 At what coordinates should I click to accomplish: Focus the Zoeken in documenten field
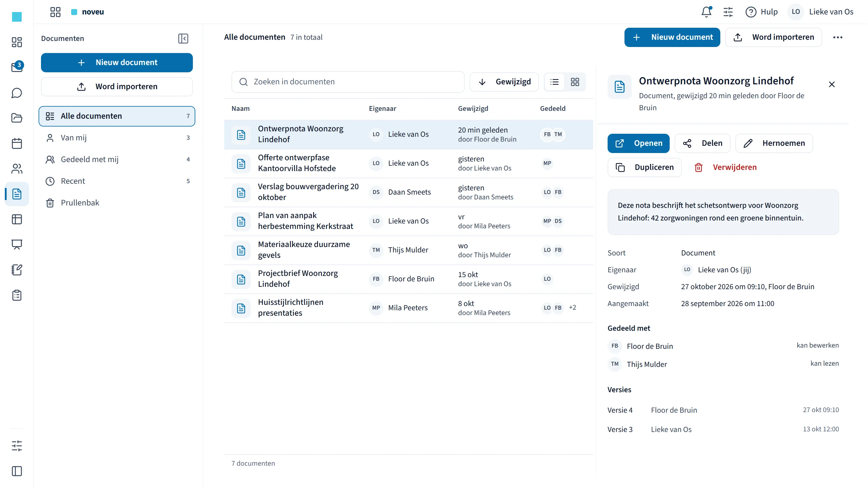(x=348, y=82)
